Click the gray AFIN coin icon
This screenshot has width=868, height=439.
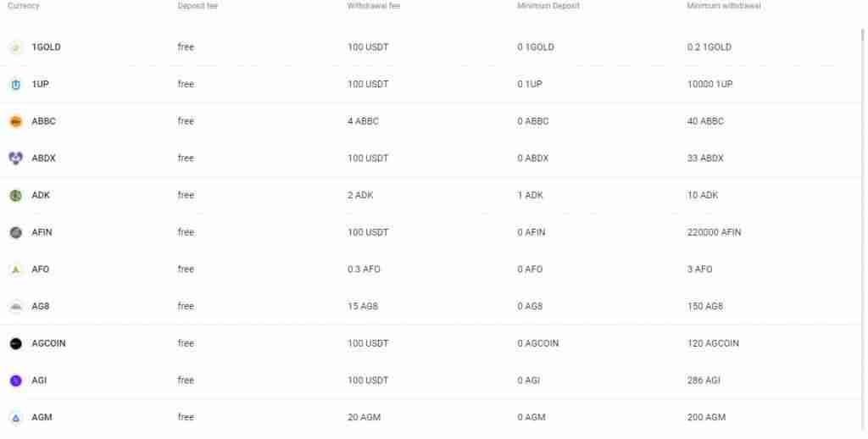[16, 232]
